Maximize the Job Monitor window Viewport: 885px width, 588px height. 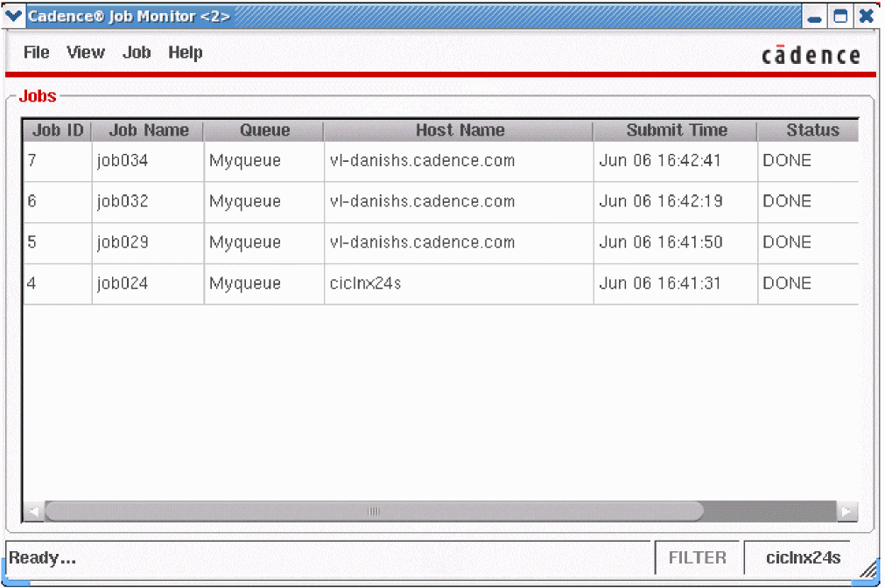tap(840, 17)
